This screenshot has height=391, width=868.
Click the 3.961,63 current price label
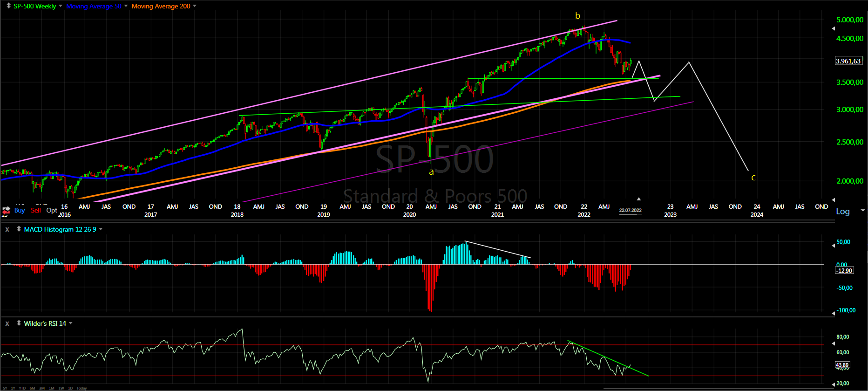(849, 61)
